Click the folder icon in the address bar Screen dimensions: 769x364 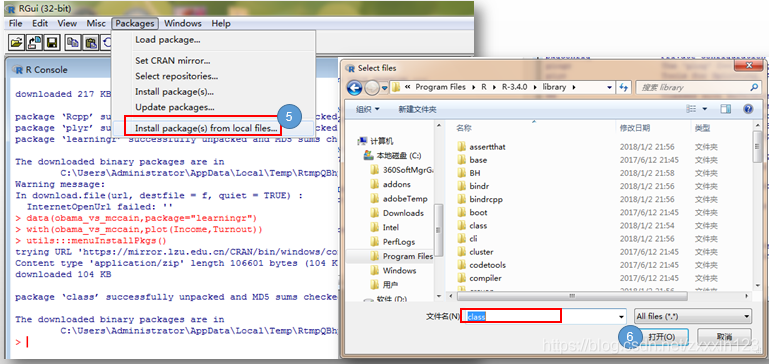click(397, 87)
